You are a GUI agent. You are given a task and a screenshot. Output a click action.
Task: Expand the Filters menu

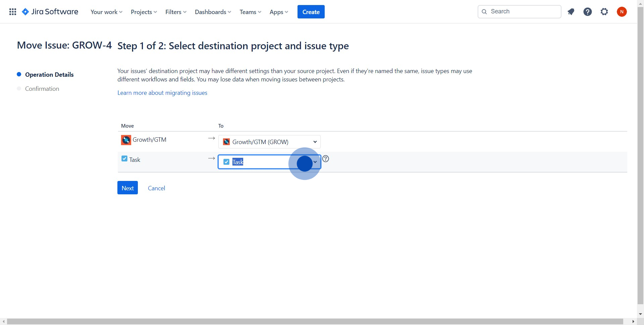[x=176, y=12]
